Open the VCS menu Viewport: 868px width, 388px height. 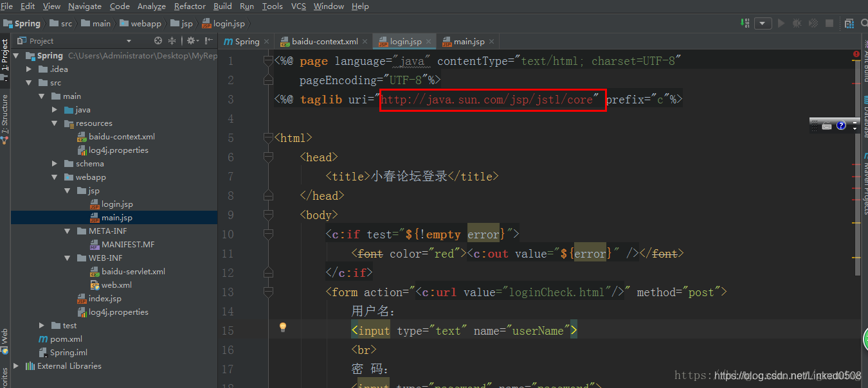click(x=298, y=6)
